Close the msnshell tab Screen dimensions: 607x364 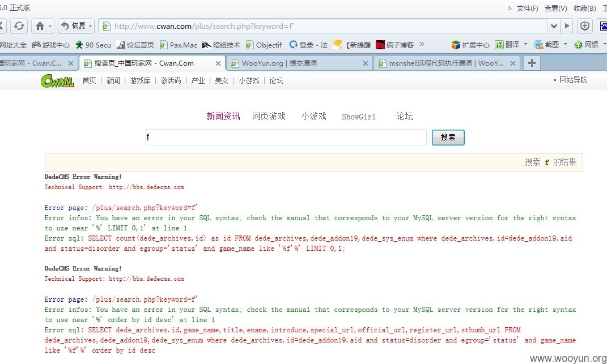pyautogui.click(x=512, y=63)
